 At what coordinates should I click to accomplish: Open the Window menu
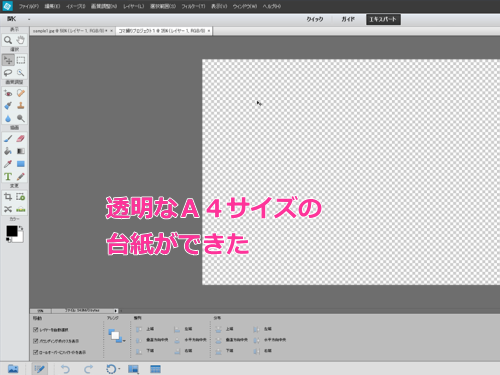pyautogui.click(x=245, y=6)
